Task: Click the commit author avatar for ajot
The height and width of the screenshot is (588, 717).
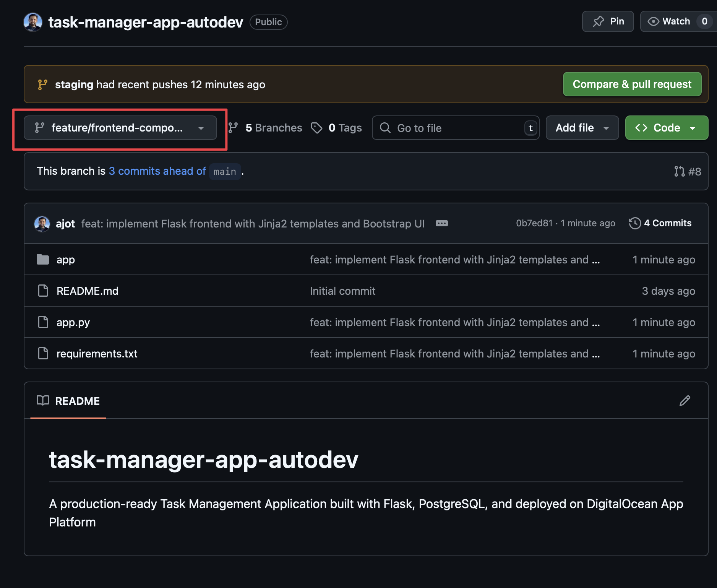Action: [x=42, y=224]
